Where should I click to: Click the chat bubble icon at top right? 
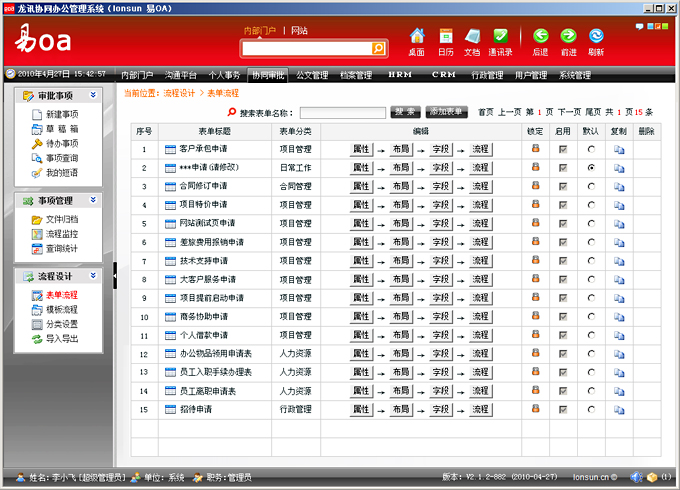click(639, 26)
